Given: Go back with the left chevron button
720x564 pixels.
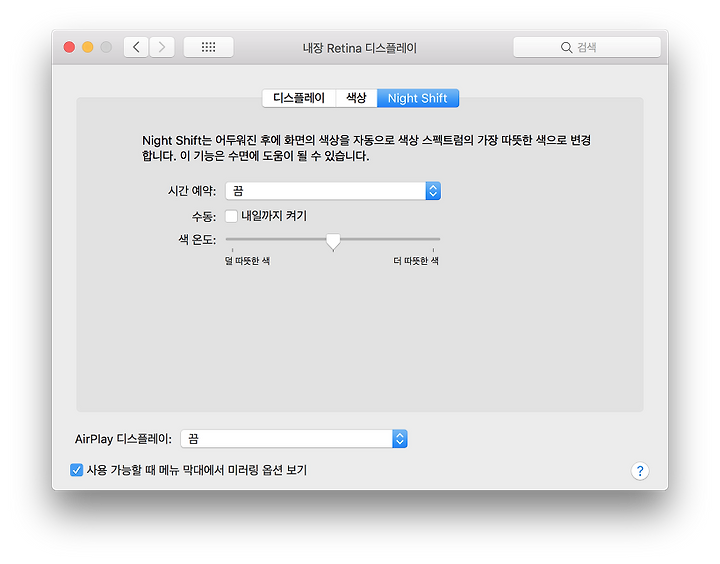Looking at the screenshot, I should [x=136, y=47].
